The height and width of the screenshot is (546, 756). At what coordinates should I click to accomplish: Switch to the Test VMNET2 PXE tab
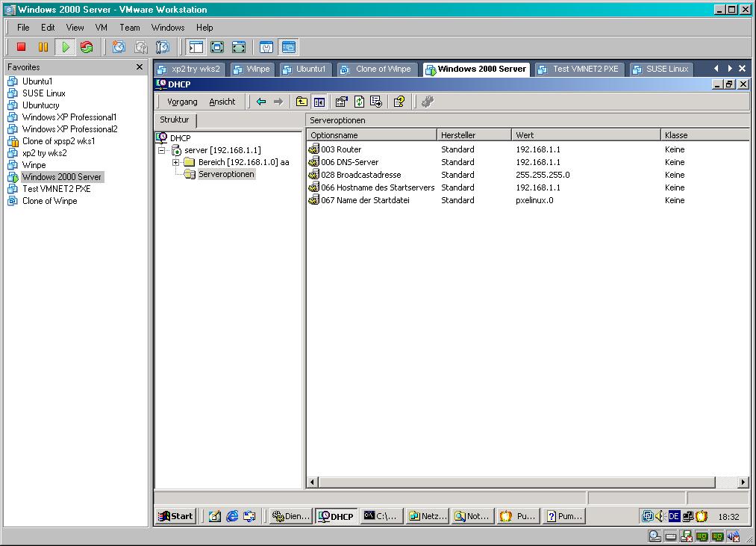pyautogui.click(x=579, y=69)
